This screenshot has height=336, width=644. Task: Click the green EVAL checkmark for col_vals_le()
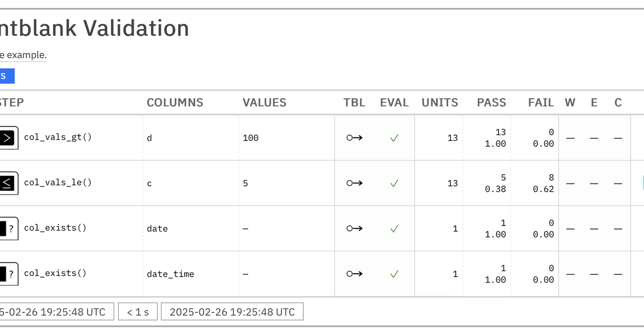click(x=394, y=183)
